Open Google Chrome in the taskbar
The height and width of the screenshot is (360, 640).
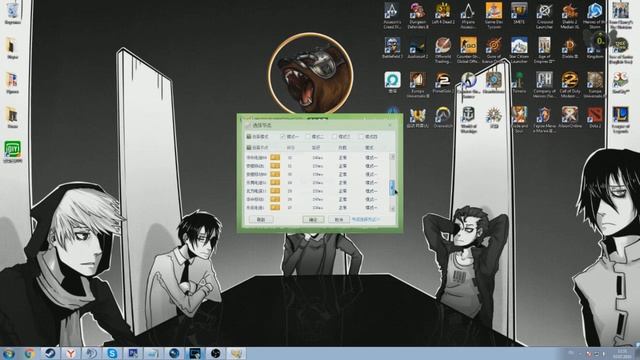coord(29,353)
